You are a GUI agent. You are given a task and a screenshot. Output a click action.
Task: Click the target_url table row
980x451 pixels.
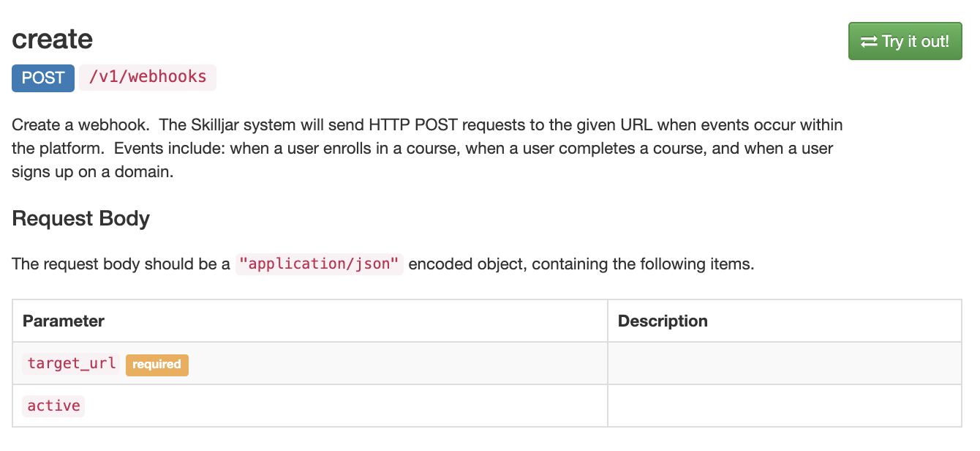(x=487, y=363)
